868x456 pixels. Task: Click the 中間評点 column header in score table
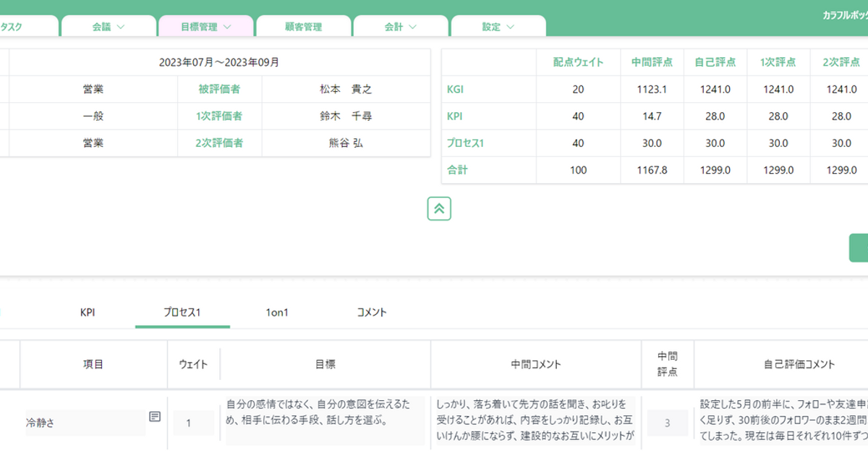652,62
